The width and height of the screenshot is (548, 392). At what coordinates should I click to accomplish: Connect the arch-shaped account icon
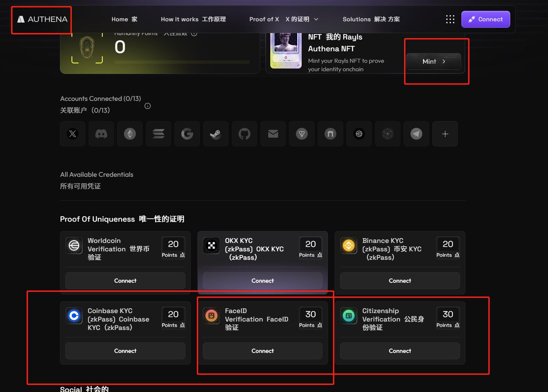tap(330, 134)
